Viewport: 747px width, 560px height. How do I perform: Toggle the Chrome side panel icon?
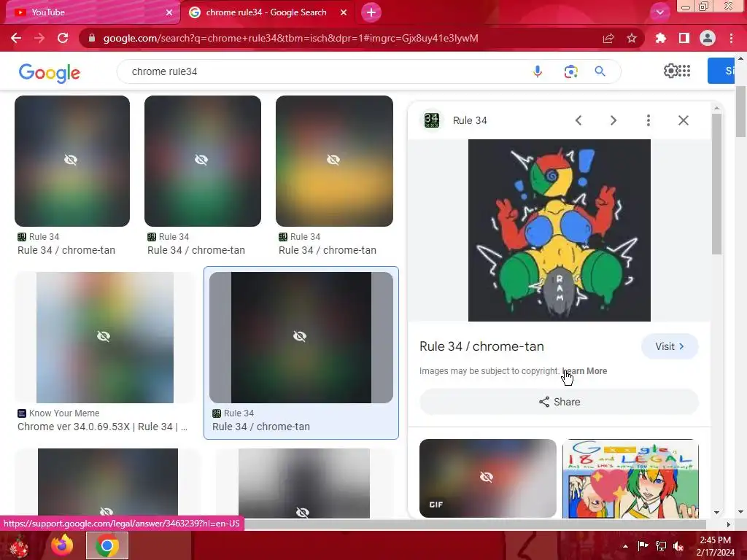tap(684, 38)
